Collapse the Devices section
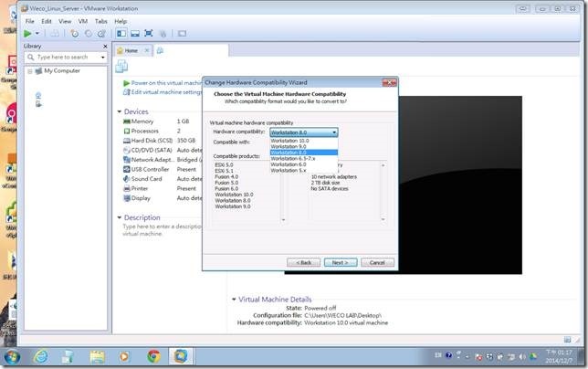The width and height of the screenshot is (588, 369). (120, 111)
